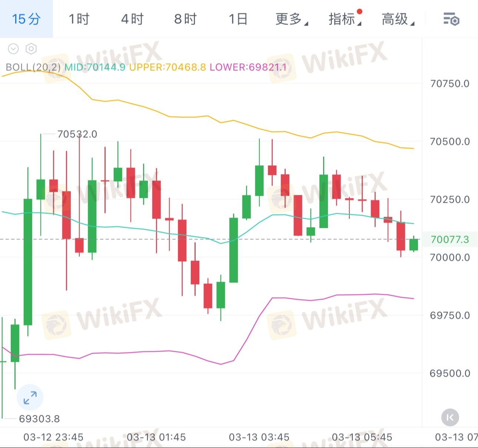Click the 03-13 01:45 time label
478x448 pixels.
pyautogui.click(x=156, y=437)
